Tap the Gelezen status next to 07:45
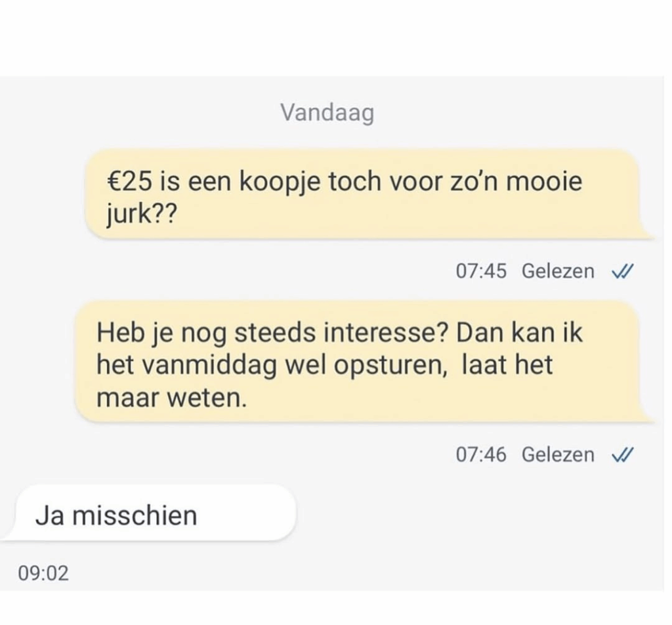Screen dimensions: 672x625 (x=558, y=271)
